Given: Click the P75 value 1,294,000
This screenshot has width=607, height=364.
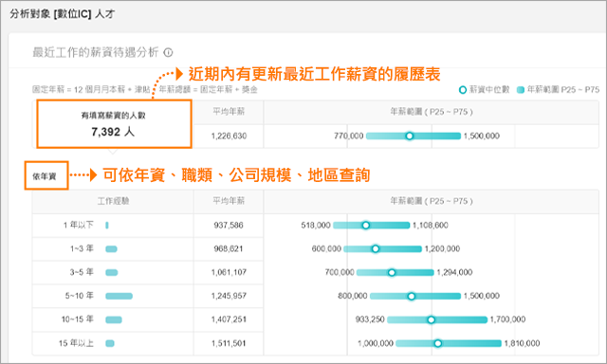Looking at the screenshot, I should (454, 272).
